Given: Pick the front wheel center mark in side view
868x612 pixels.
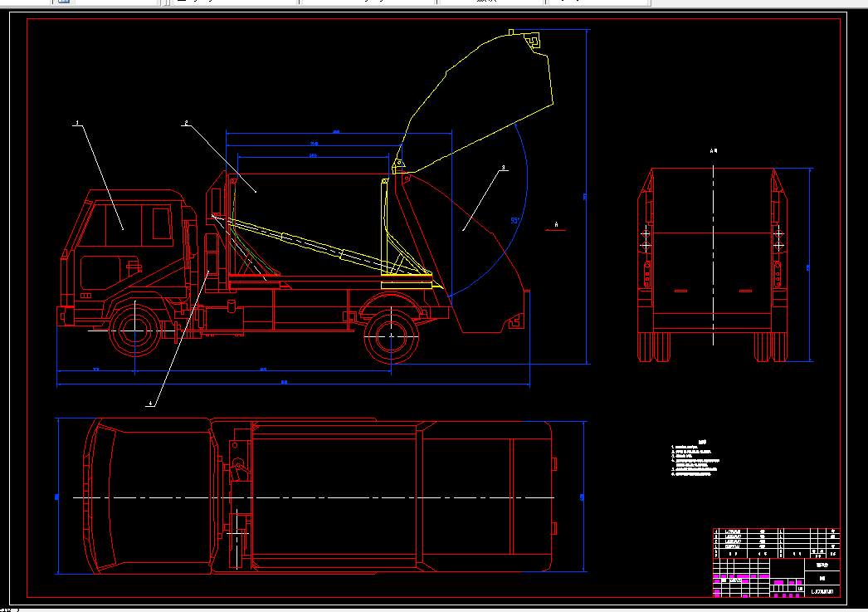Looking at the screenshot, I should coord(135,330).
